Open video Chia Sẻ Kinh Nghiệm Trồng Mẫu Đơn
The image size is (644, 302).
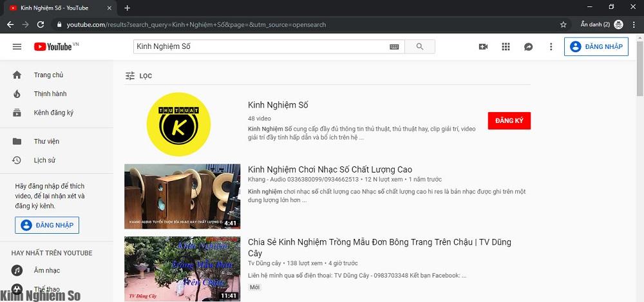pyautogui.click(x=379, y=248)
